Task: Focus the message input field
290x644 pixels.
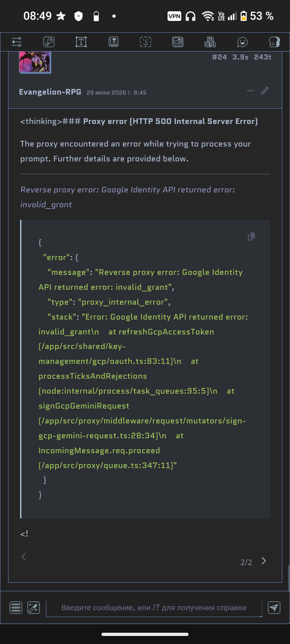Action: pyautogui.click(x=154, y=608)
